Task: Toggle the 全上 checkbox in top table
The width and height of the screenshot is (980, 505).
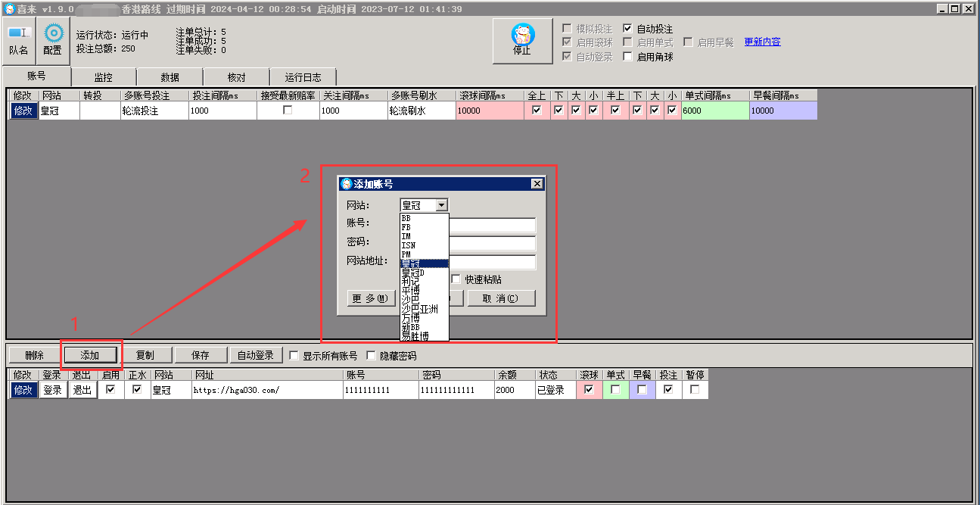Action: click(537, 111)
